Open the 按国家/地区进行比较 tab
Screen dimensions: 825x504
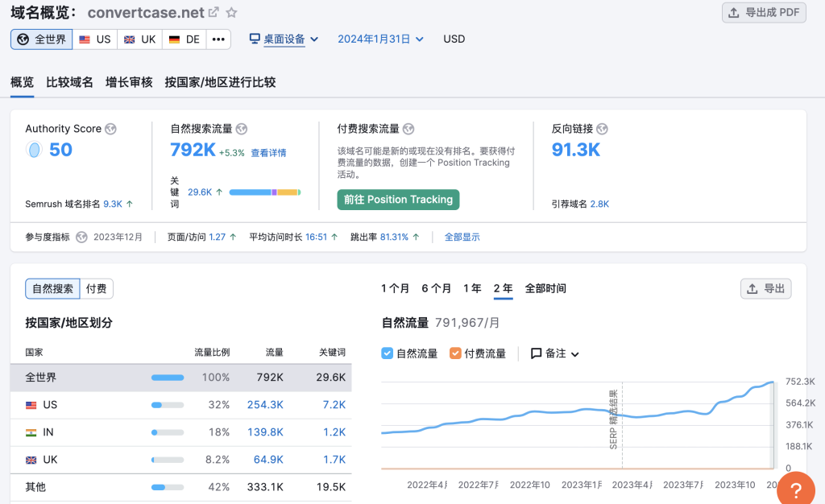point(220,82)
